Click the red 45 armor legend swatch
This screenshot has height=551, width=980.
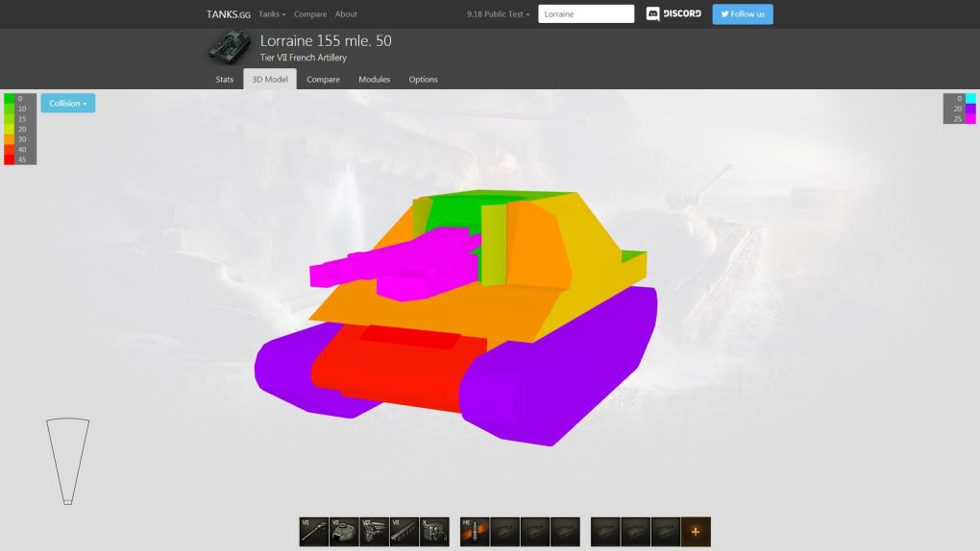coord(10,159)
